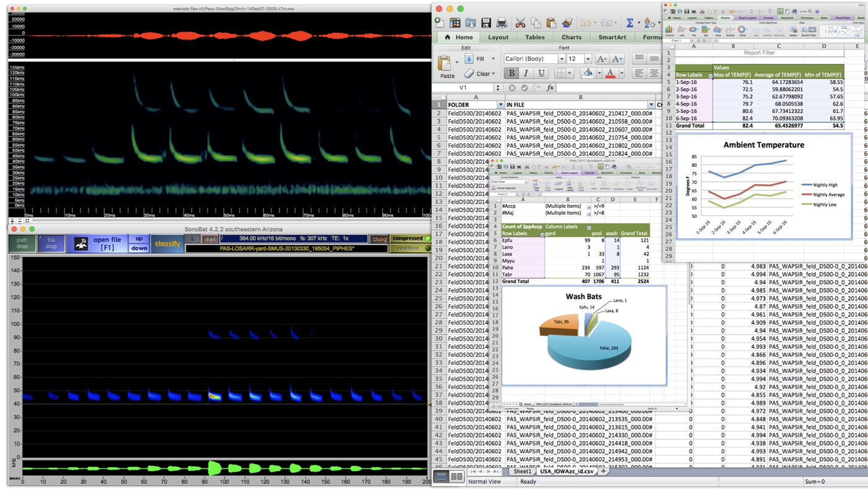868x489 pixels.
Task: Toggle the compressed mode in SonoBat
Action: (410, 238)
